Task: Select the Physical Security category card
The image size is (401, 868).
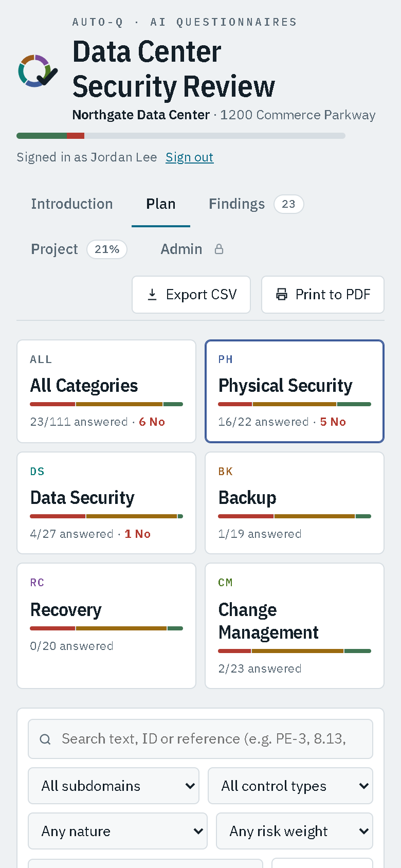Action: (295, 391)
